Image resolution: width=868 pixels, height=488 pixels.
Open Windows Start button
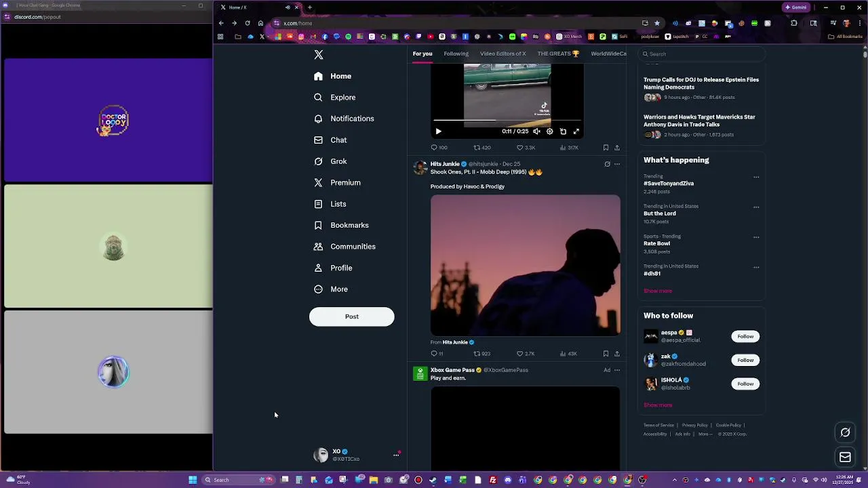[x=193, y=480]
